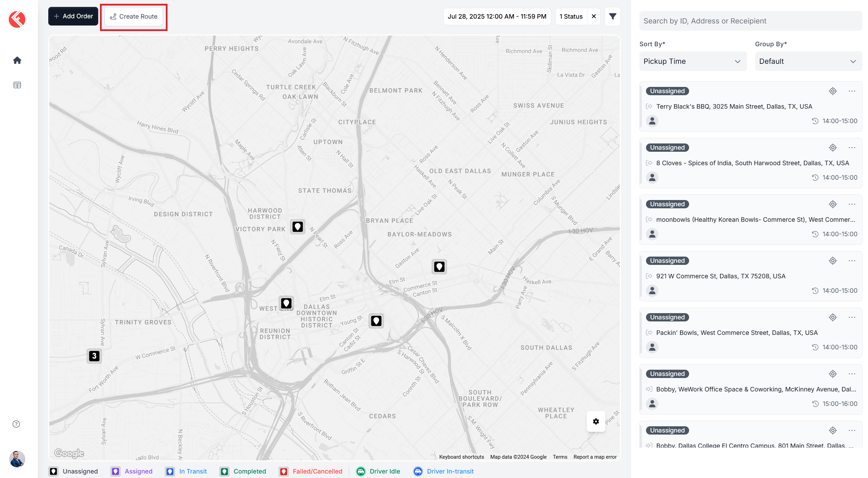This screenshot has height=478, width=868.
Task: Expand the Group By Default dropdown
Action: pos(808,61)
